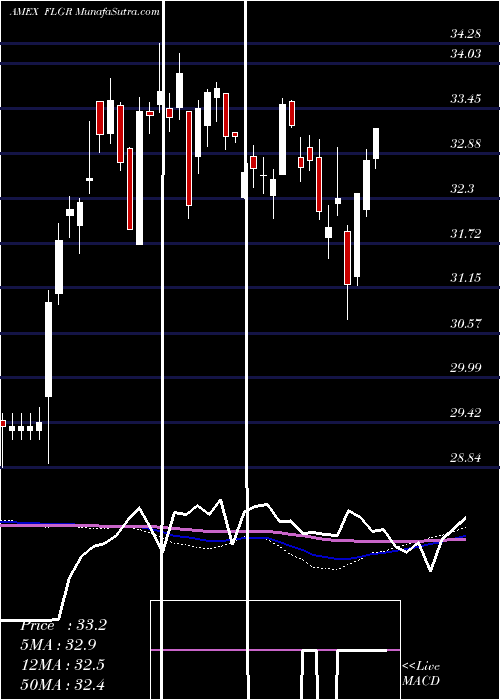Click the 50MA : 32.4 readout
The width and height of the screenshot is (500, 700).
coord(62,684)
